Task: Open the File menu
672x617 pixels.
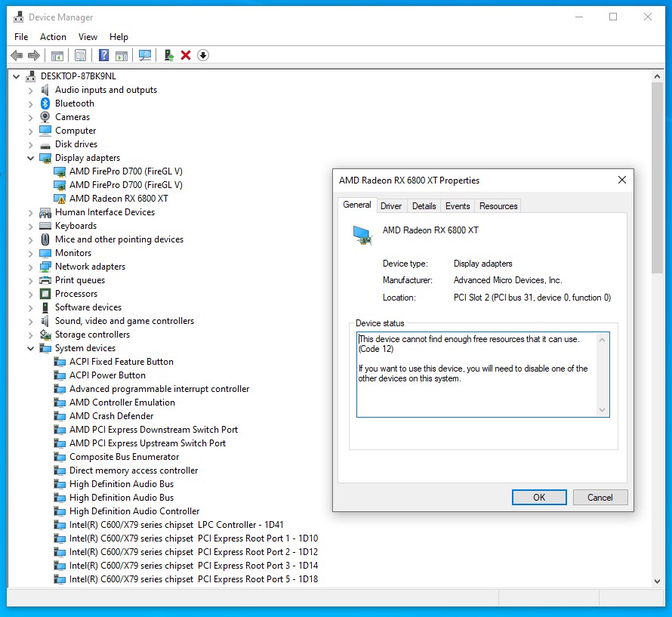Action: click(x=21, y=37)
